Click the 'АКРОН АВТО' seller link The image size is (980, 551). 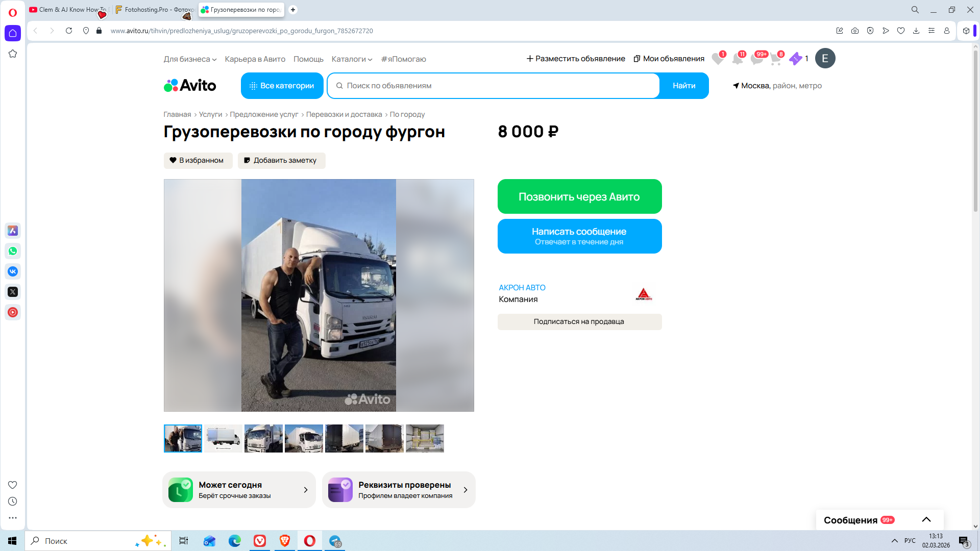pyautogui.click(x=522, y=288)
